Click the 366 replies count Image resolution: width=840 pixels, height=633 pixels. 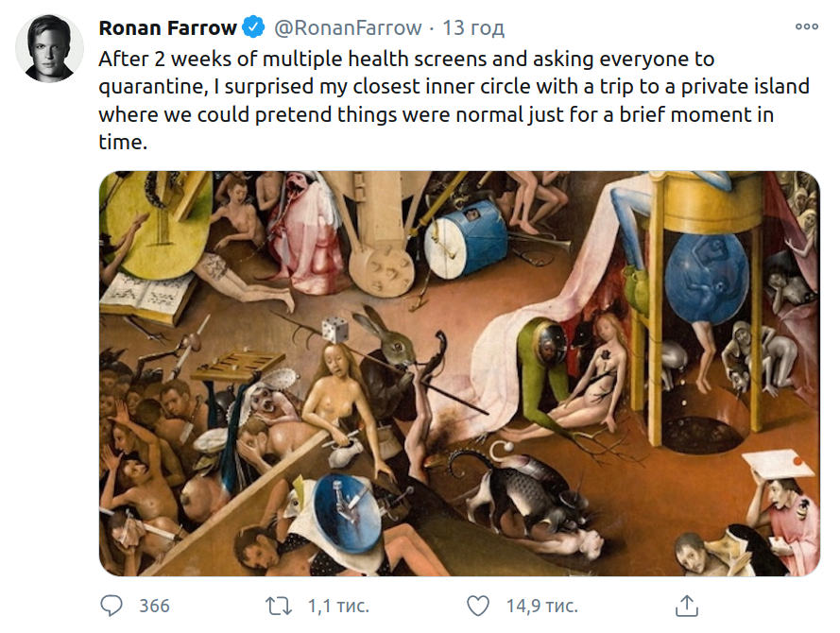(154, 605)
